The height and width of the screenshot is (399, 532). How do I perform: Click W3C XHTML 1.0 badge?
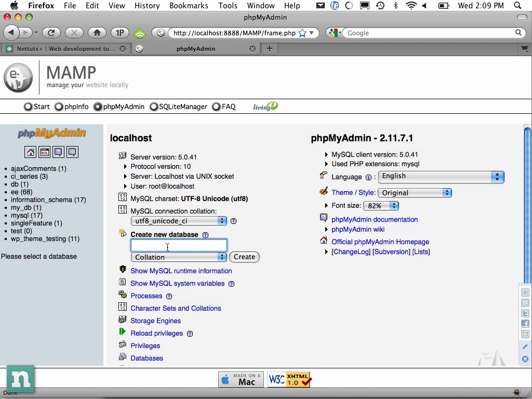click(x=289, y=379)
